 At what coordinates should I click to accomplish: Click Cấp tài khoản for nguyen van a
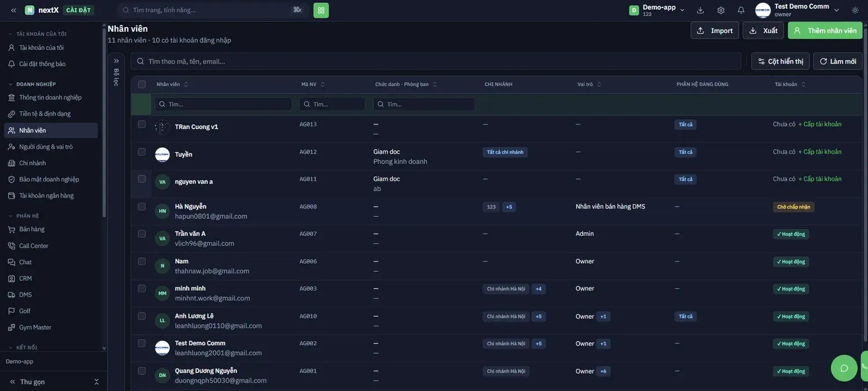click(820, 179)
